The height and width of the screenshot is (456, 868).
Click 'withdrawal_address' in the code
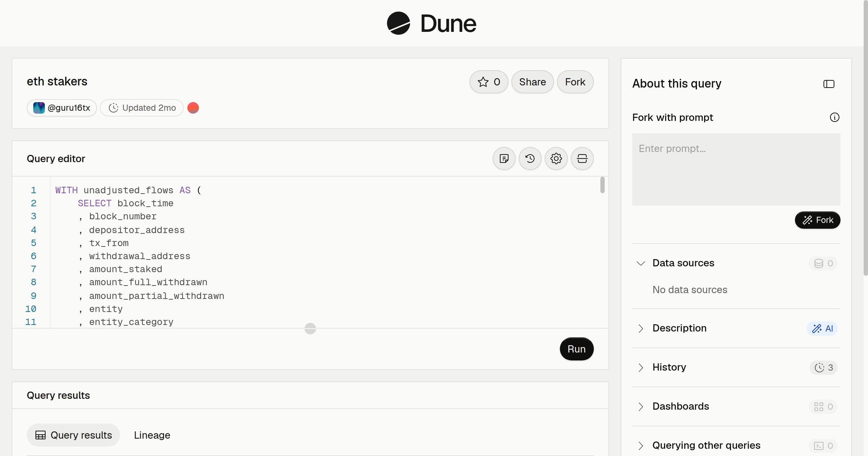[x=140, y=256]
